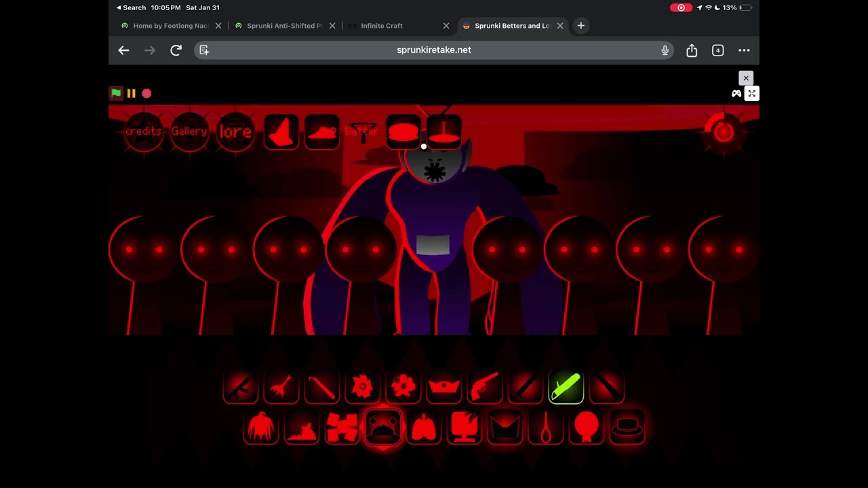Pick the long hair wig icon
The height and width of the screenshot is (488, 868).
click(x=261, y=428)
